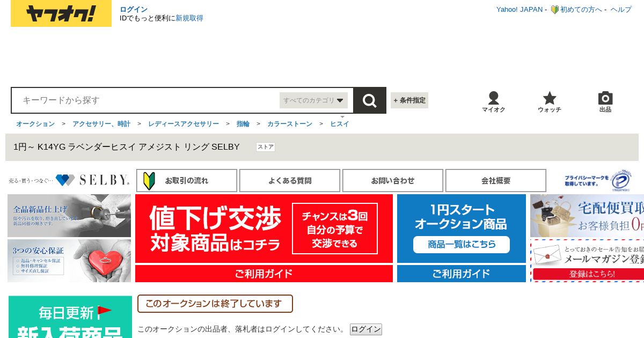
Task: Go to レディースアクセサリー breadcrumb
Action: click(x=184, y=124)
